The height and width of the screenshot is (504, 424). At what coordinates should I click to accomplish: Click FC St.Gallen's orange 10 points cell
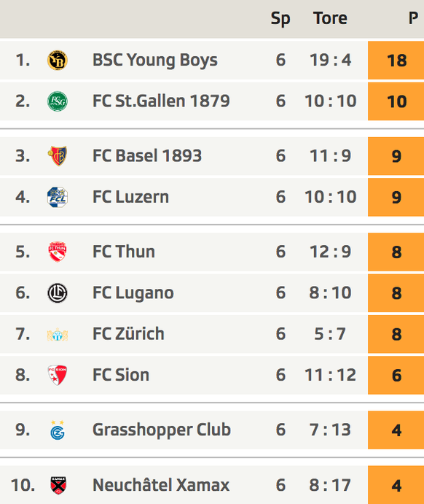396,101
